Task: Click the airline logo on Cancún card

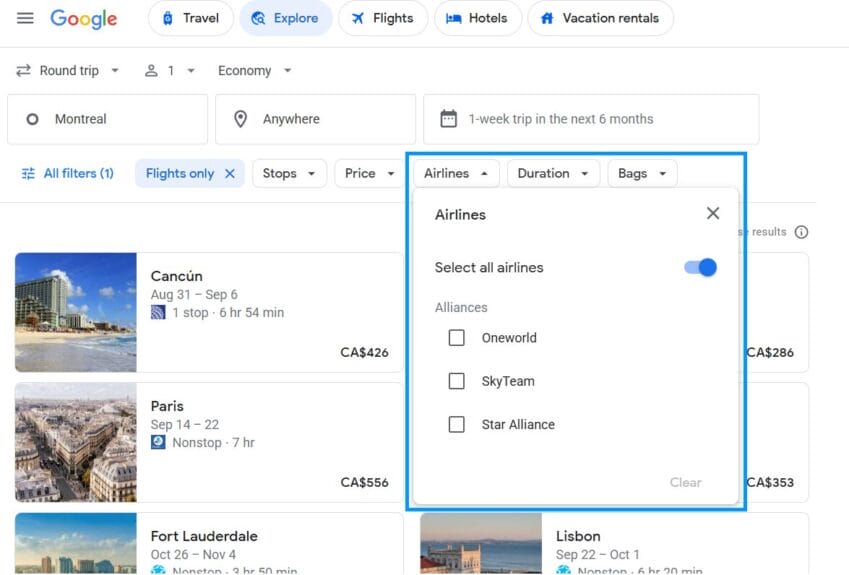Action: [x=158, y=312]
